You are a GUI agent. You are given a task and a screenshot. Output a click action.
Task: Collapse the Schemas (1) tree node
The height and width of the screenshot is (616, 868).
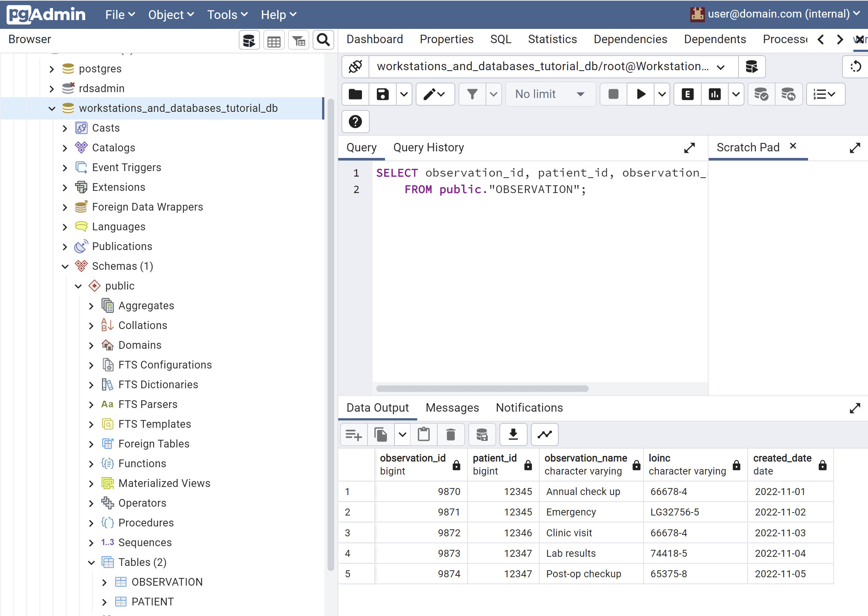[65, 266]
